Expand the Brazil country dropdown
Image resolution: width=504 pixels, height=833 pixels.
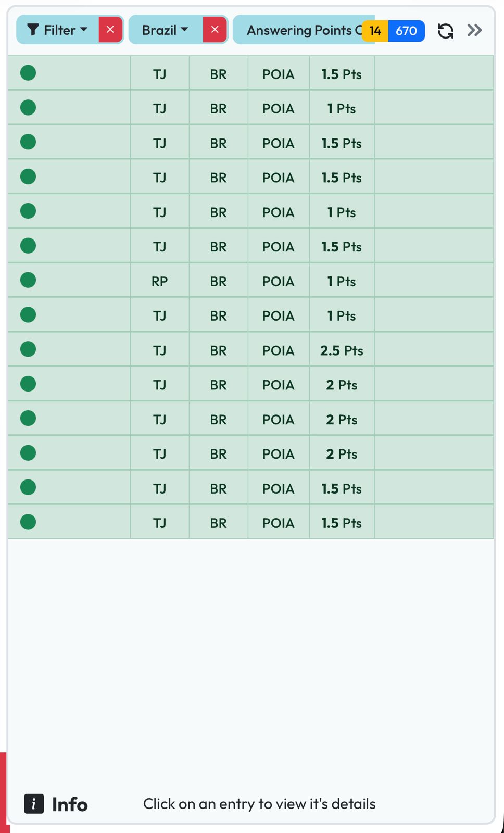point(166,30)
